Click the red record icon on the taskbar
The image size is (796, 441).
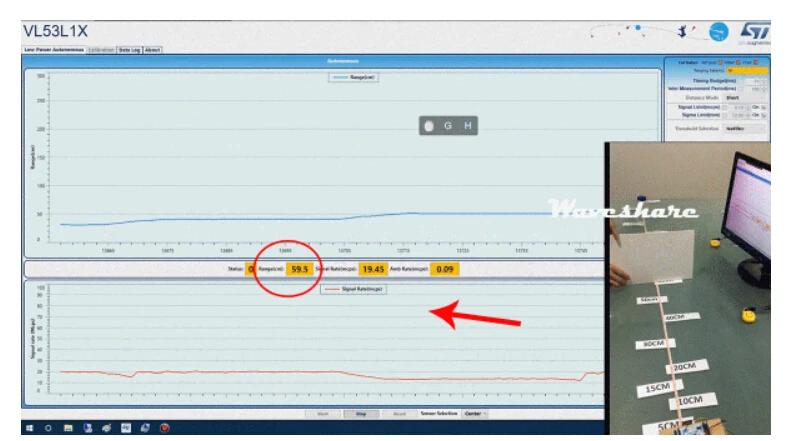tap(164, 428)
